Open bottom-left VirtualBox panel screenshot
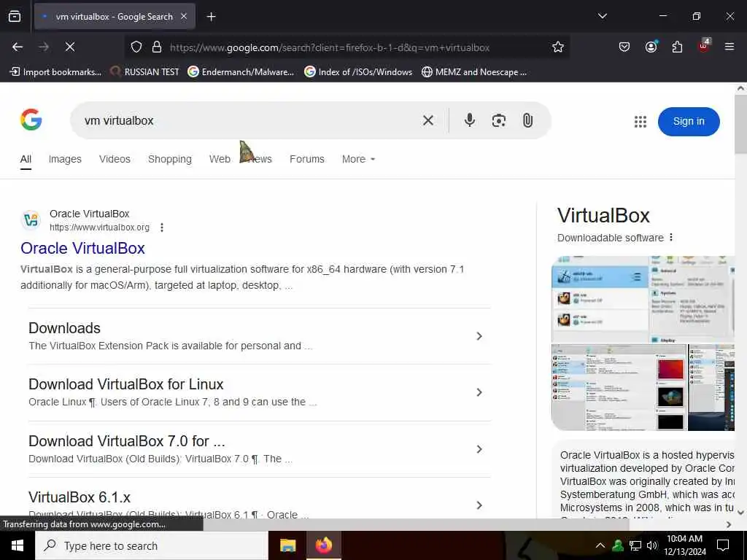Image resolution: width=747 pixels, height=560 pixels. tap(619, 388)
